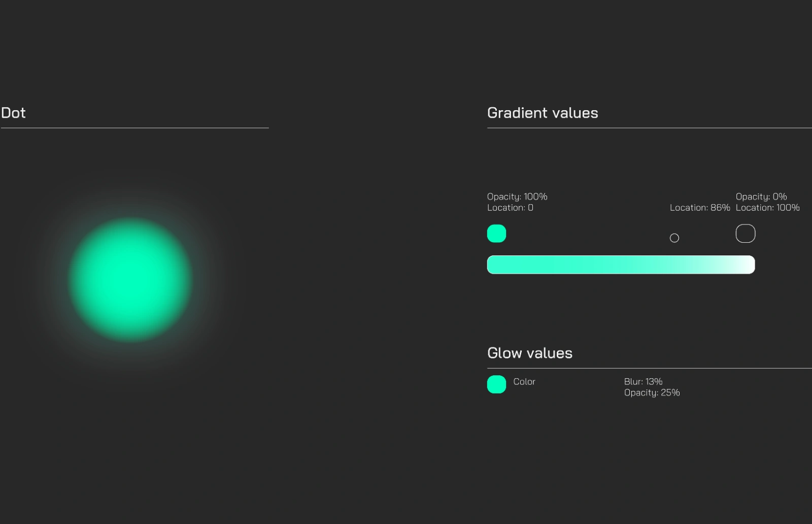Click the small midpoint circle marker

point(674,238)
